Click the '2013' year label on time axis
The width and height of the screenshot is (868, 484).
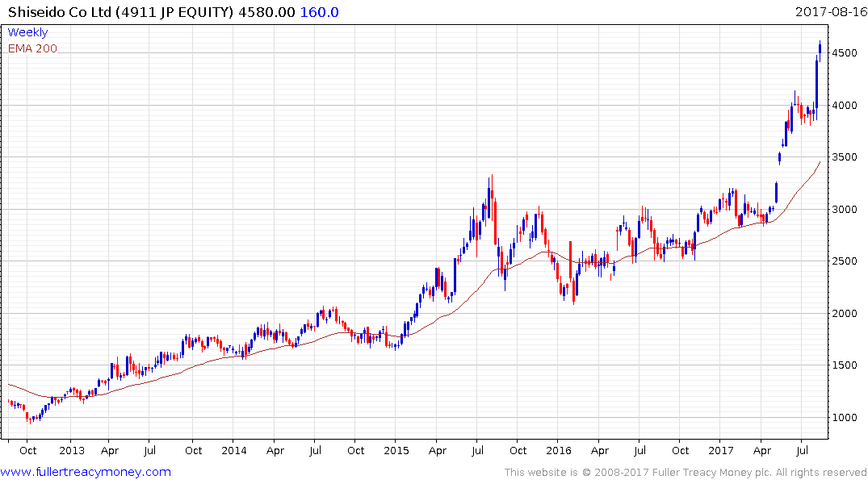coord(72,450)
